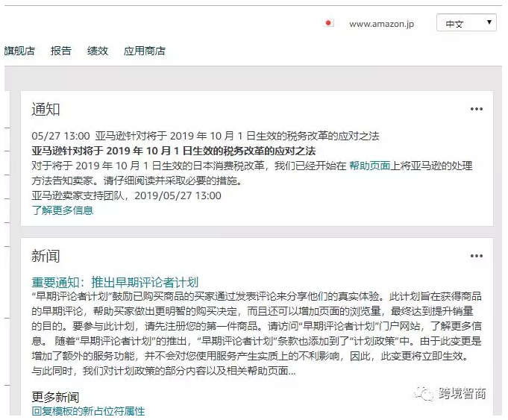Open the 报告 menu

tap(61, 51)
